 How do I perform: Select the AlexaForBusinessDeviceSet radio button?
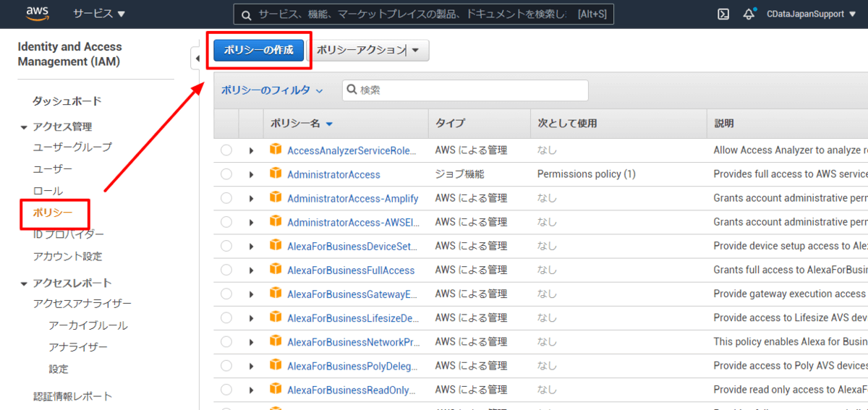(x=226, y=246)
